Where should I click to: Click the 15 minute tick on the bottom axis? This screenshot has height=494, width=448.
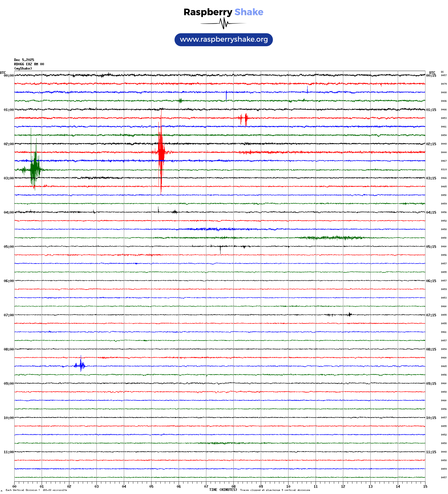tap(425, 487)
